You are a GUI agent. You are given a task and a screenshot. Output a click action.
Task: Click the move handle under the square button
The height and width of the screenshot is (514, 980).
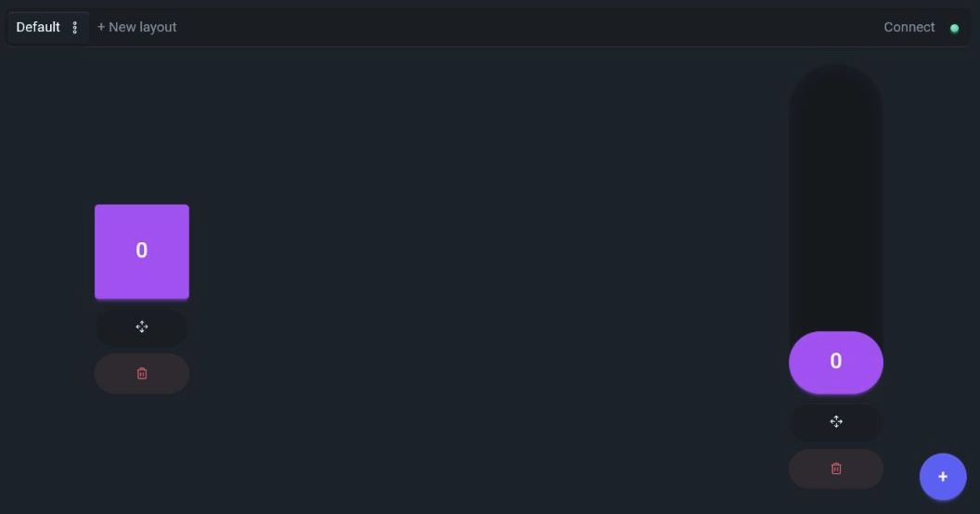(x=142, y=327)
